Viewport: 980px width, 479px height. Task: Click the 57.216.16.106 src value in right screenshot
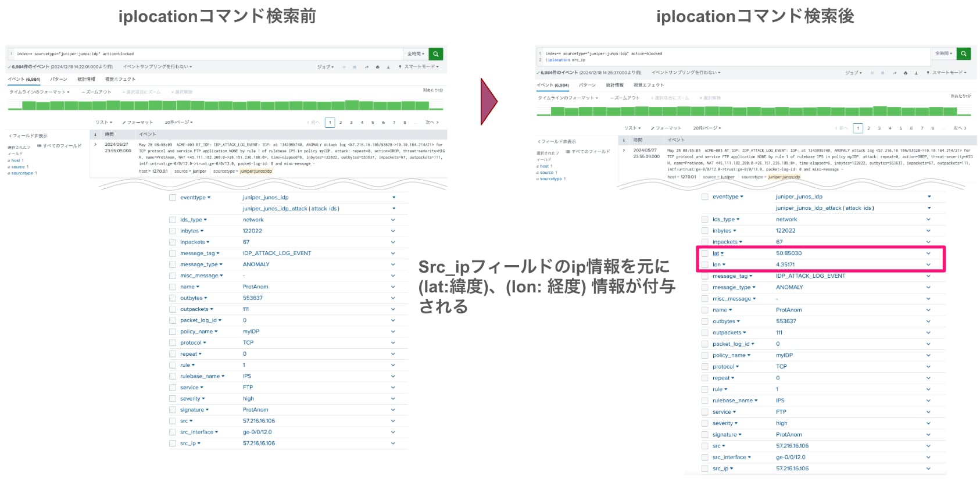(x=792, y=446)
